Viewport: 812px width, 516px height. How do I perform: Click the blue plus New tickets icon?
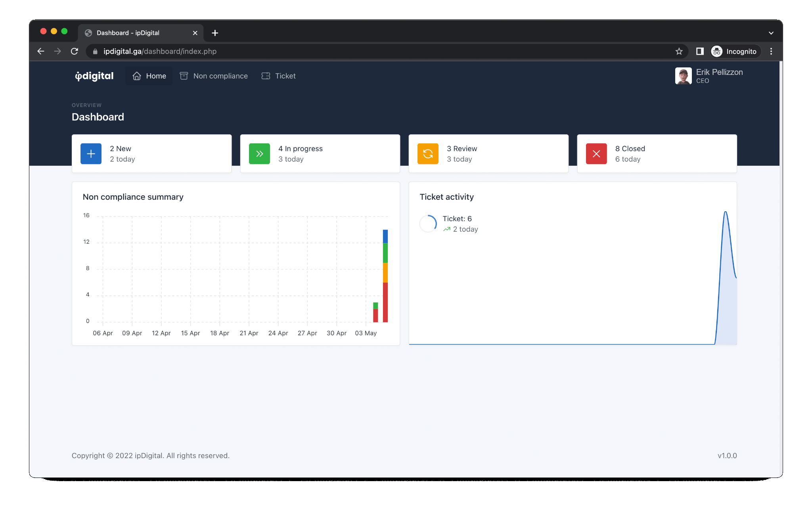point(91,154)
